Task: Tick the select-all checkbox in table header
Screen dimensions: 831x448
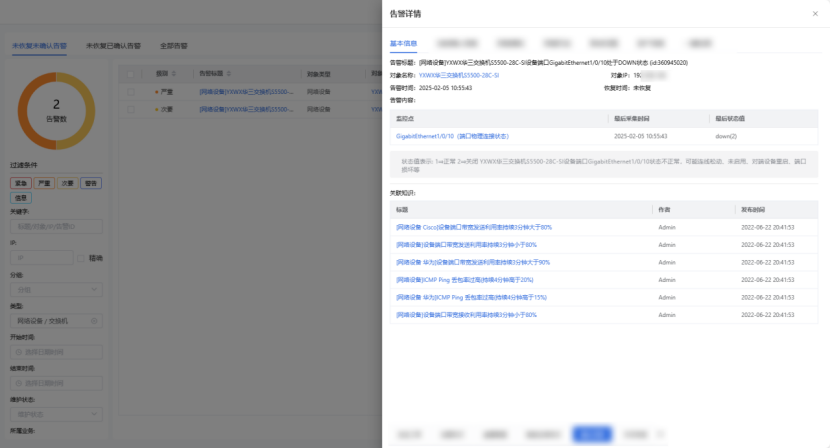Action: click(129, 74)
